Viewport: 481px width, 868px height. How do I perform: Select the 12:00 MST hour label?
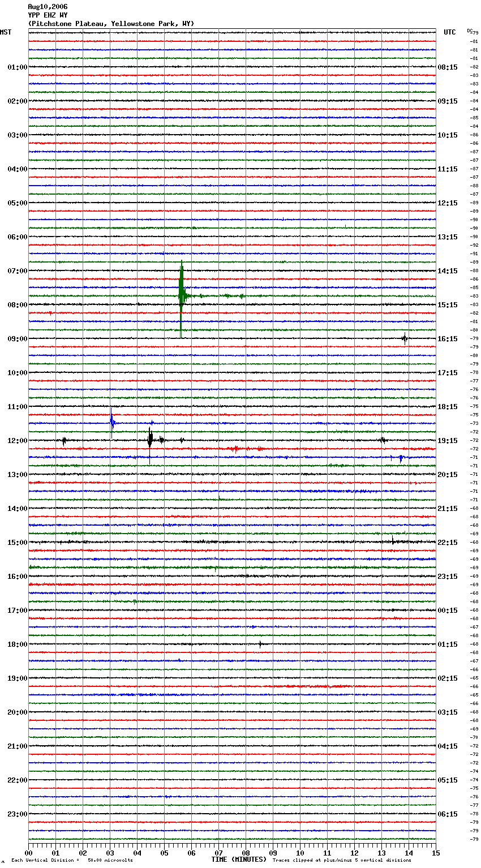click(x=18, y=441)
